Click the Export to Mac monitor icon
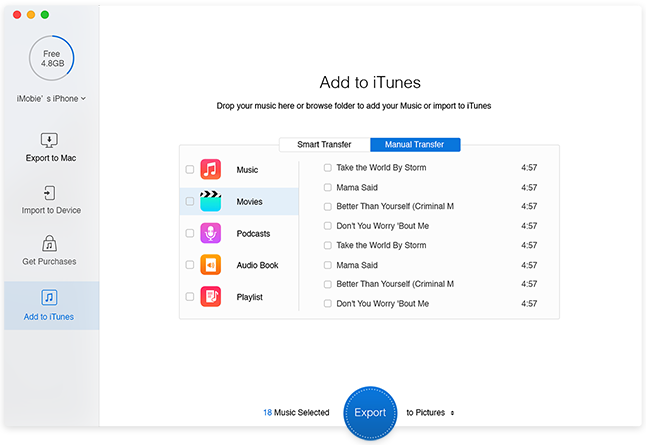 (x=49, y=140)
